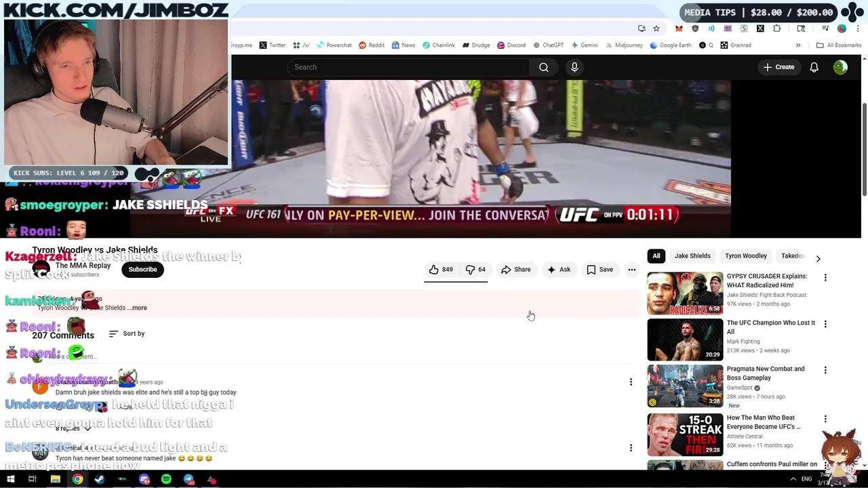This screenshot has width=868, height=488.
Task: Open Telegram from the taskbar
Action: (189, 479)
